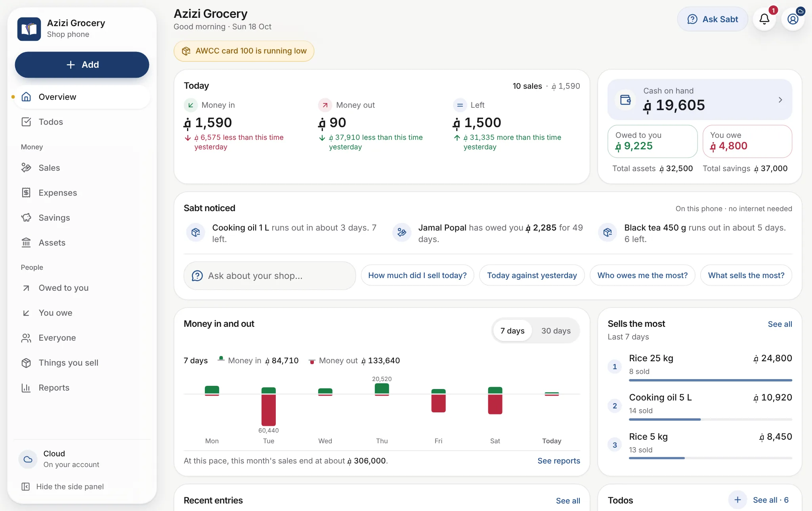This screenshot has width=812, height=511.
Task: Select What sells the most suggestion
Action: click(x=746, y=275)
